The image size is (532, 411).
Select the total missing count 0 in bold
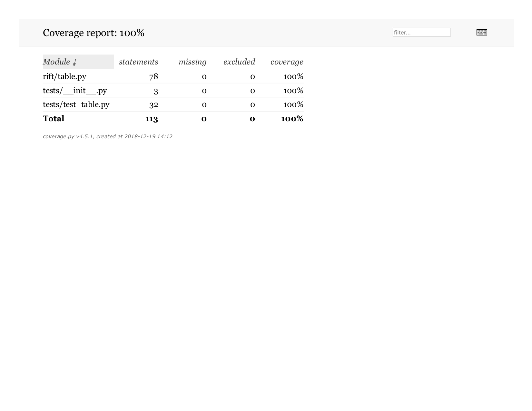(204, 119)
